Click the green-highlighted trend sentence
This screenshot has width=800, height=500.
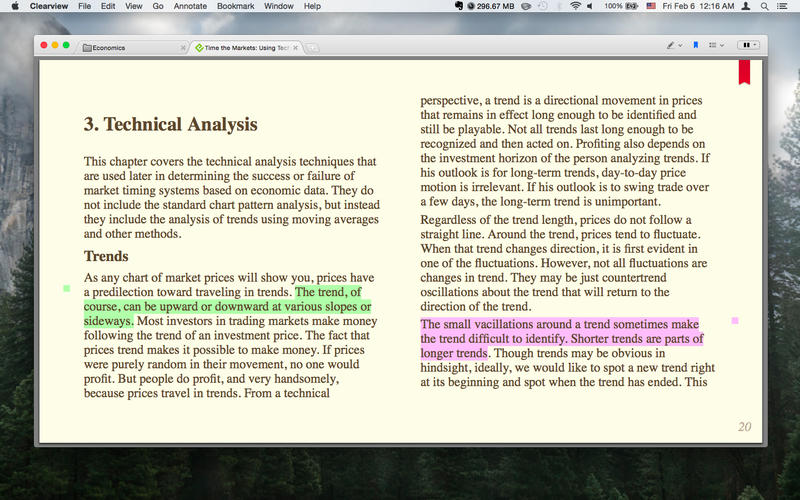[x=228, y=307]
